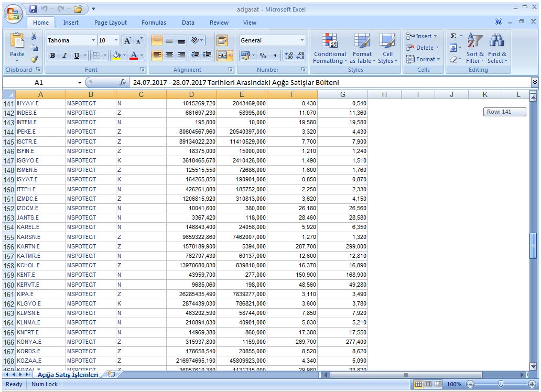Set middle vertical alignment

click(169, 41)
